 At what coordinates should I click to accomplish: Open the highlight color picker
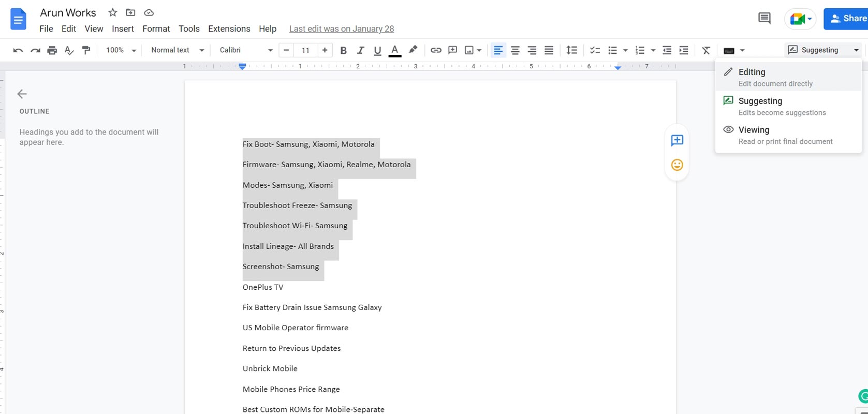(413, 50)
